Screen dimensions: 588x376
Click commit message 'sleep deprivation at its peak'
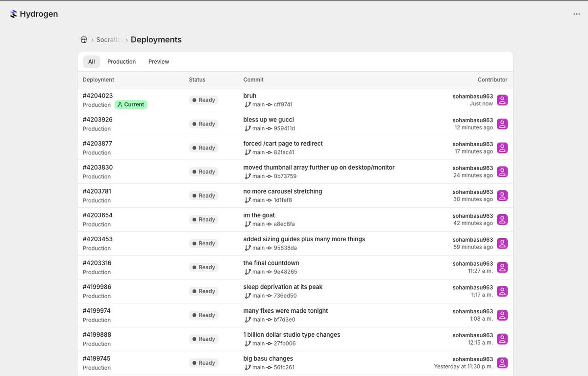283,287
